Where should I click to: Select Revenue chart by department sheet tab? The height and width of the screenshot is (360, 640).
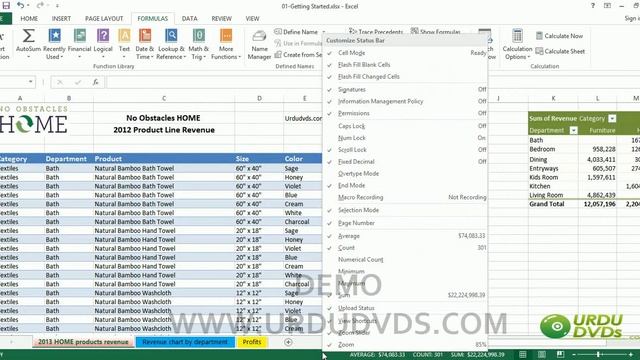185,342
